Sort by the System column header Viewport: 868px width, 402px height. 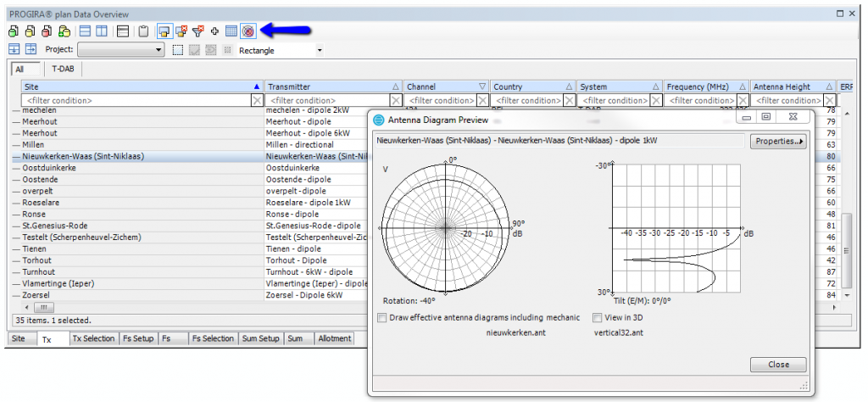click(620, 87)
